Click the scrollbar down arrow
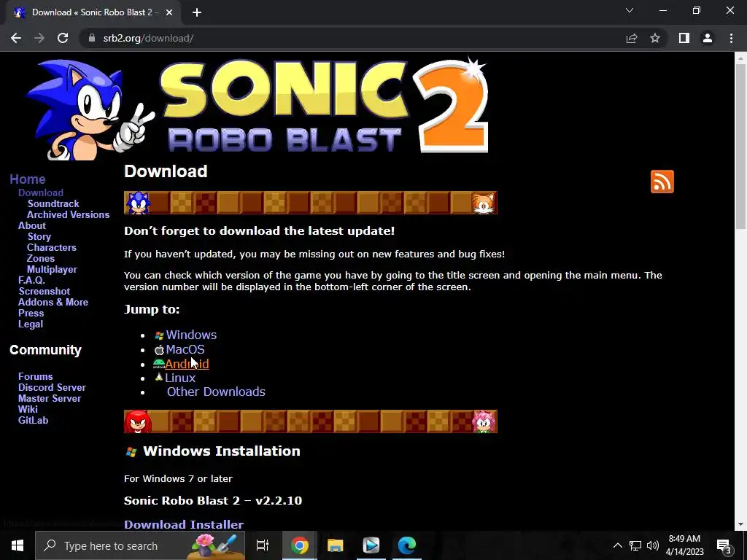747x560 pixels. coord(740,524)
